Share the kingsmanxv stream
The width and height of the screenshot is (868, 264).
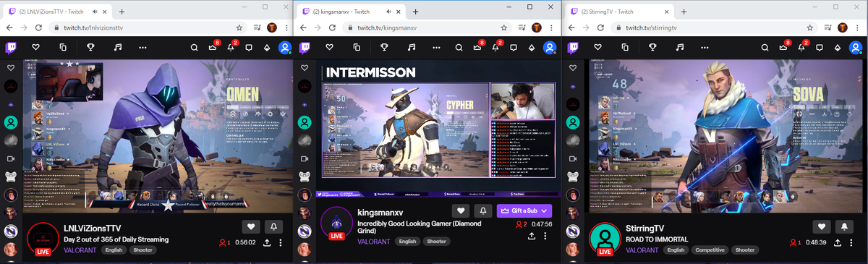click(x=532, y=237)
